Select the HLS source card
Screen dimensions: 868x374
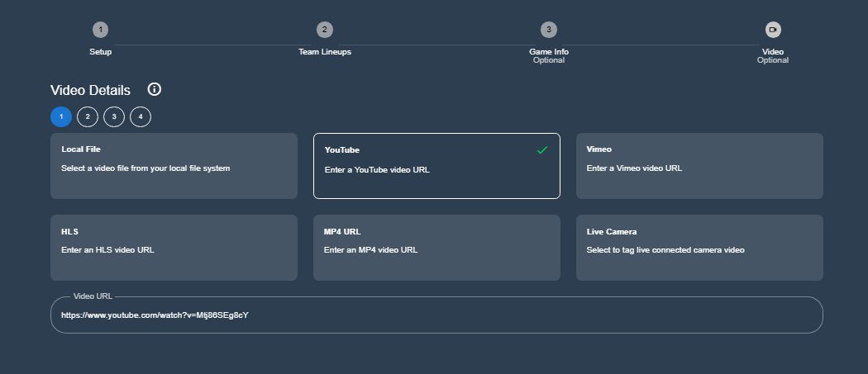174,248
